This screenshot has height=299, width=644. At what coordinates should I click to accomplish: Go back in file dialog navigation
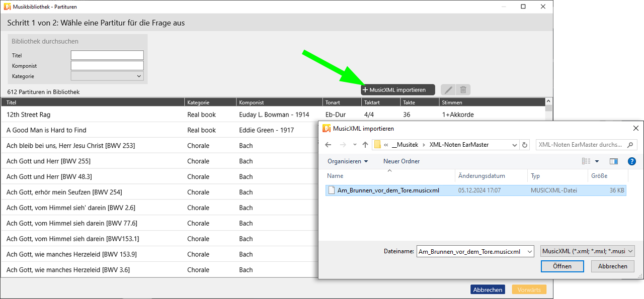pyautogui.click(x=329, y=145)
